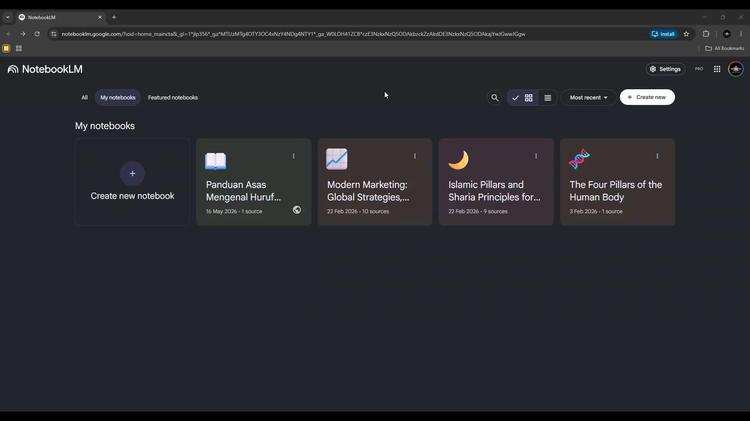Image resolution: width=750 pixels, height=421 pixels.
Task: Open the Most recent sort dropdown
Action: pyautogui.click(x=588, y=98)
